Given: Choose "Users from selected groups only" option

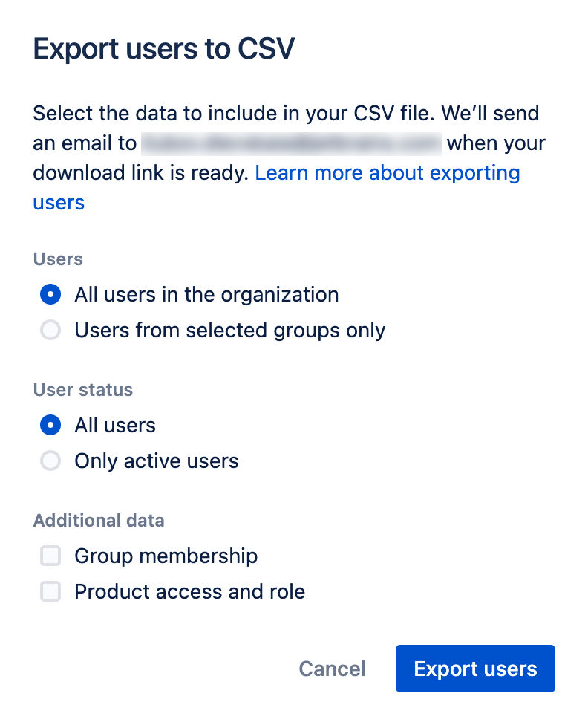Looking at the screenshot, I should 50,330.
